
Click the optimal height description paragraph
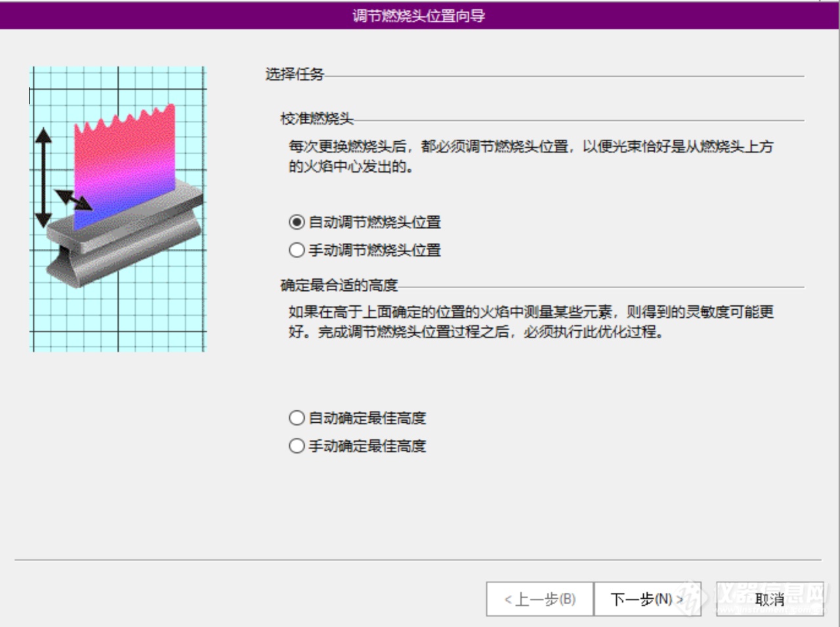(530, 322)
